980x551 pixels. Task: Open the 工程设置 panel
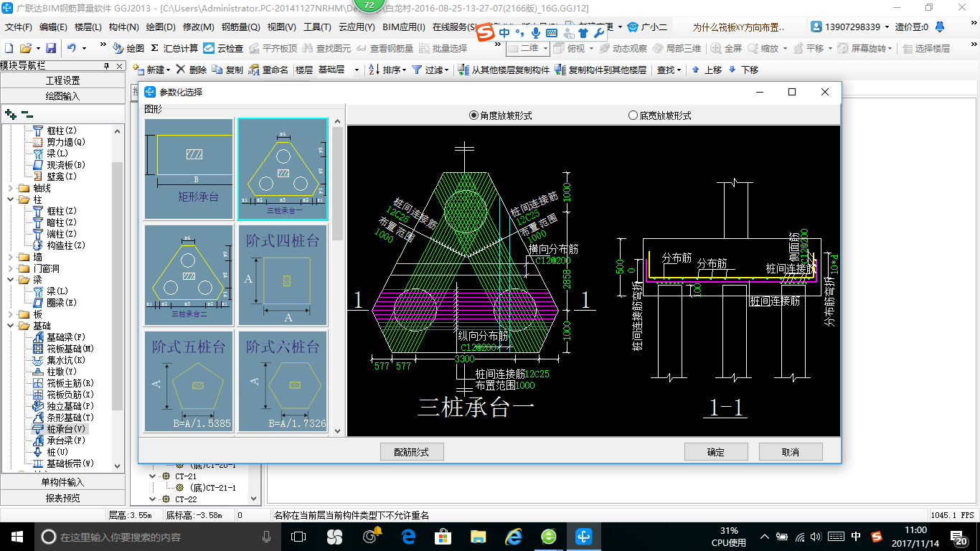(63, 80)
